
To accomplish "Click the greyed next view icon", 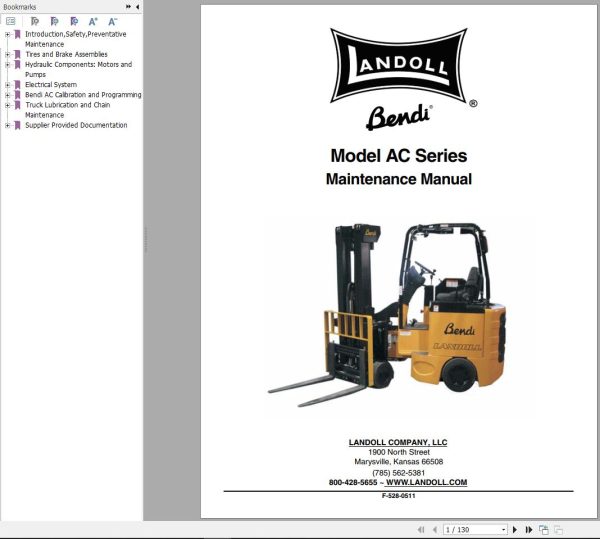I will 558,530.
